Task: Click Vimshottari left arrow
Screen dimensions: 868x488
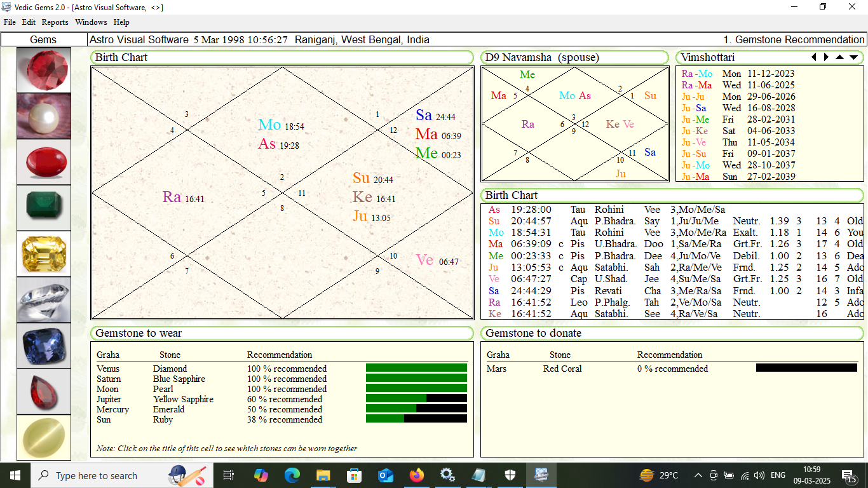Action: pyautogui.click(x=814, y=57)
